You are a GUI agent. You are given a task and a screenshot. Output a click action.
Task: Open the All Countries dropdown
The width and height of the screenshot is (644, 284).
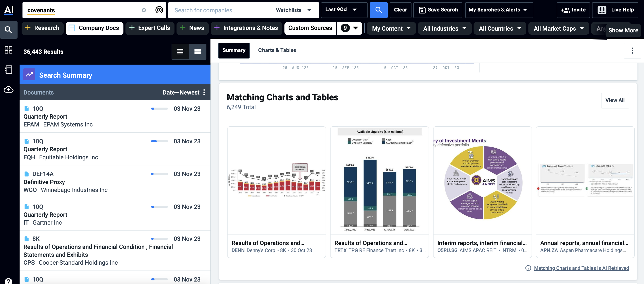500,28
